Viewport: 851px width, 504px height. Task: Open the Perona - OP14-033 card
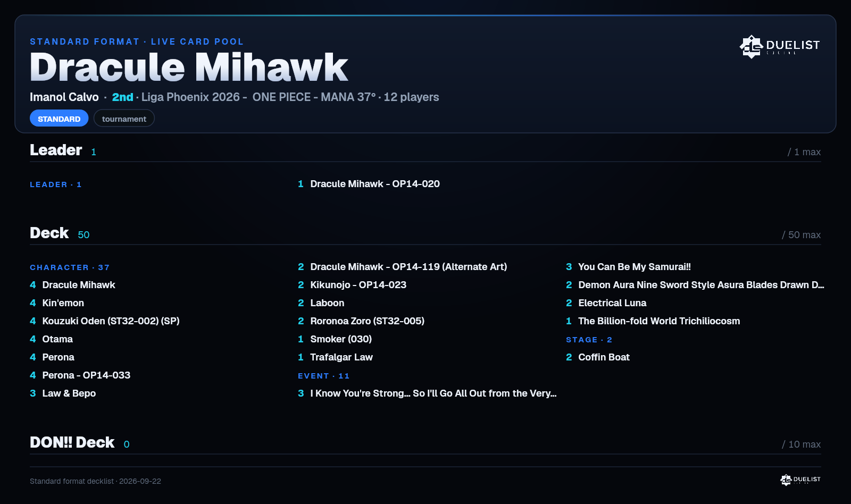(80, 375)
